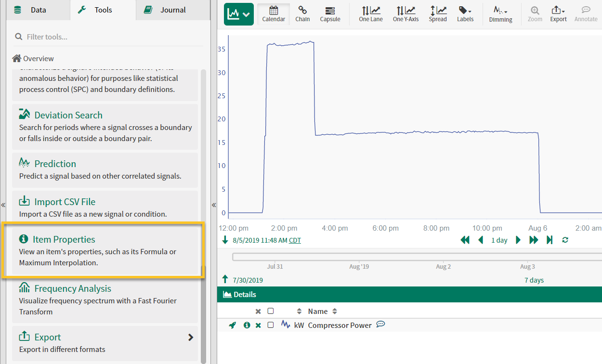The image size is (602, 364).
Task: Toggle auto-update refresh icon by date range
Action: click(565, 240)
